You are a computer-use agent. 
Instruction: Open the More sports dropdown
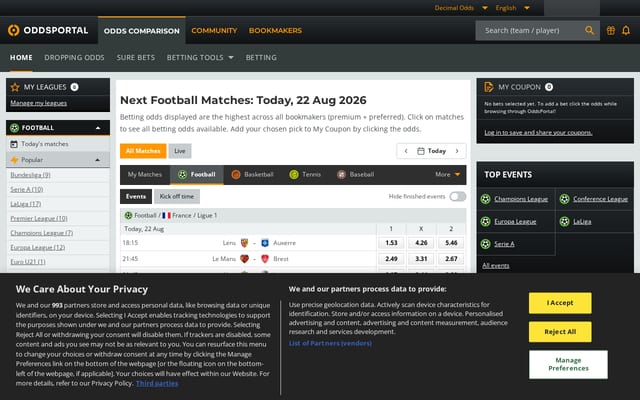[447, 174]
